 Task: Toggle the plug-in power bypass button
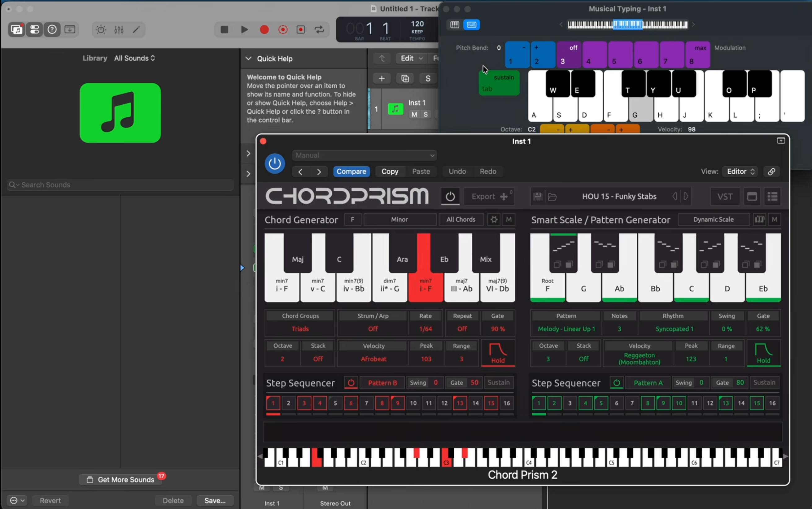275,163
